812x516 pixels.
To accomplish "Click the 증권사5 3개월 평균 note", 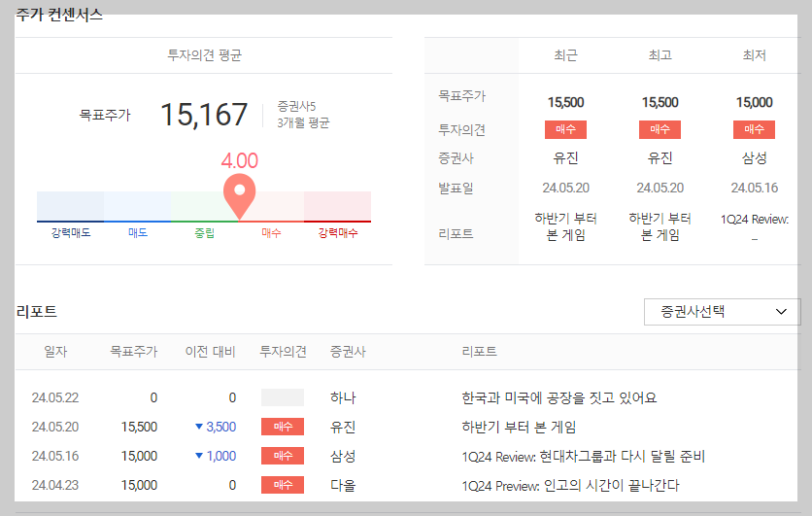I will pyautogui.click(x=303, y=115).
